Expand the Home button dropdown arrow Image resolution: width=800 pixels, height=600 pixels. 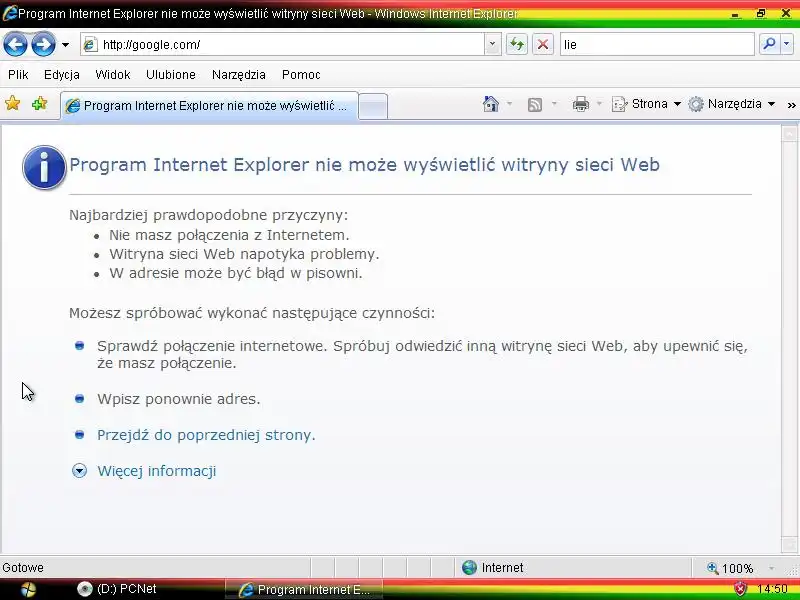(x=509, y=104)
